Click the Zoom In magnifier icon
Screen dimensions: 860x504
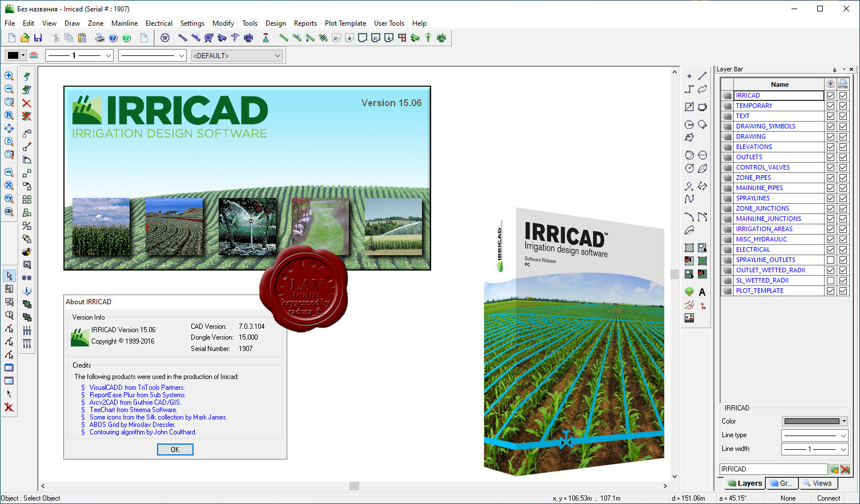(x=9, y=76)
